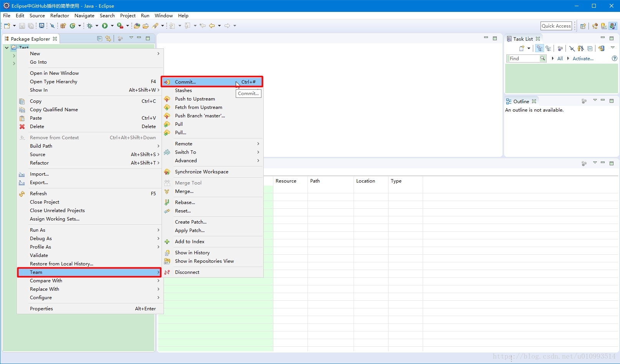Click the Run External Tools icon
Image resolution: width=620 pixels, height=364 pixels.
120,26
